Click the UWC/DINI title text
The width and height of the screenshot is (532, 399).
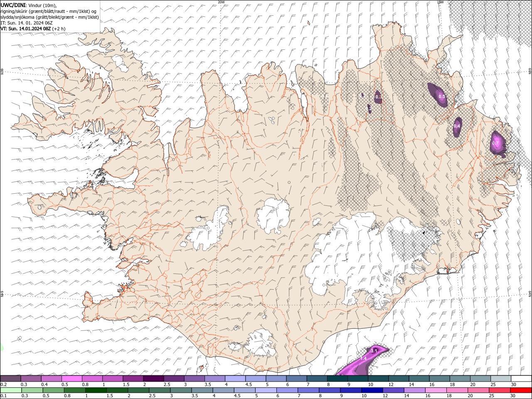tap(13, 5)
